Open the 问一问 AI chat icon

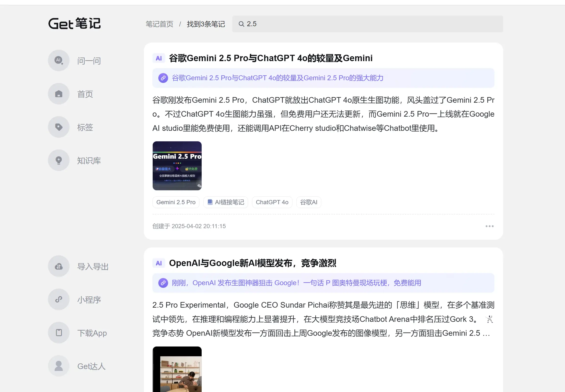click(x=59, y=60)
